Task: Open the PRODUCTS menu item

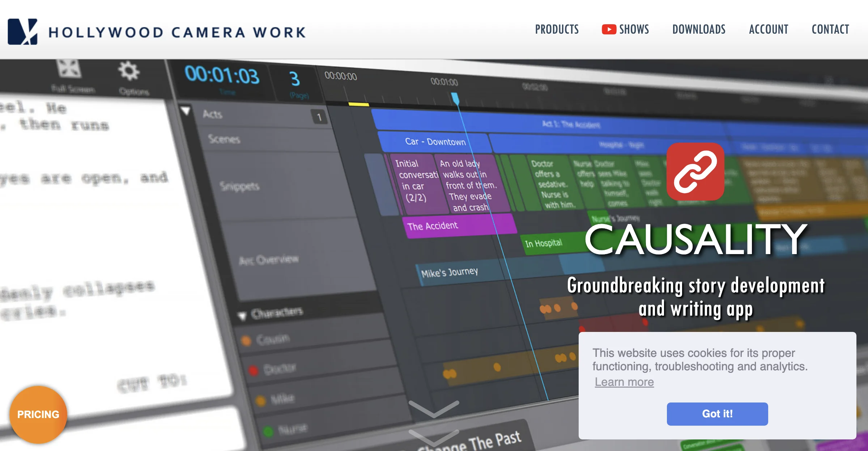Action: tap(557, 29)
